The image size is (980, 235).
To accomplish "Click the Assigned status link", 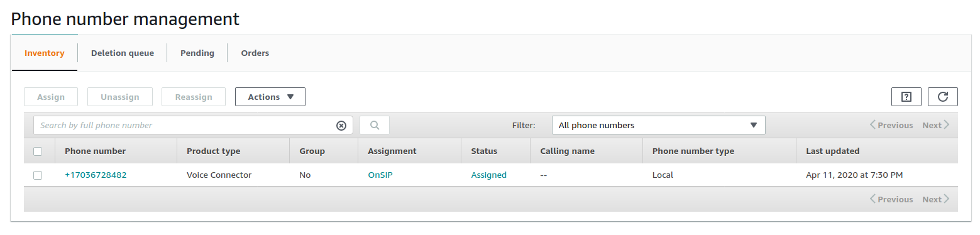I will [489, 175].
